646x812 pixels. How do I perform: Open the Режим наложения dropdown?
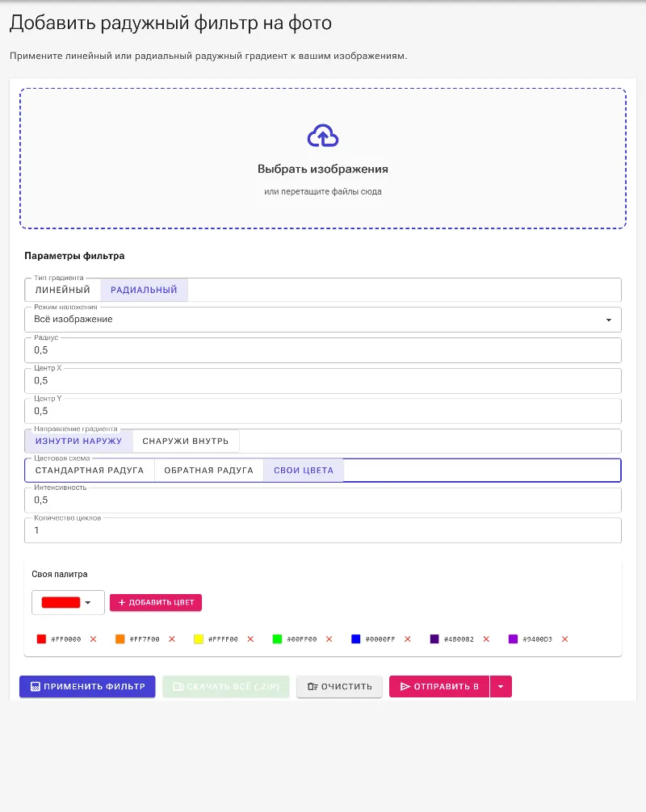323,320
